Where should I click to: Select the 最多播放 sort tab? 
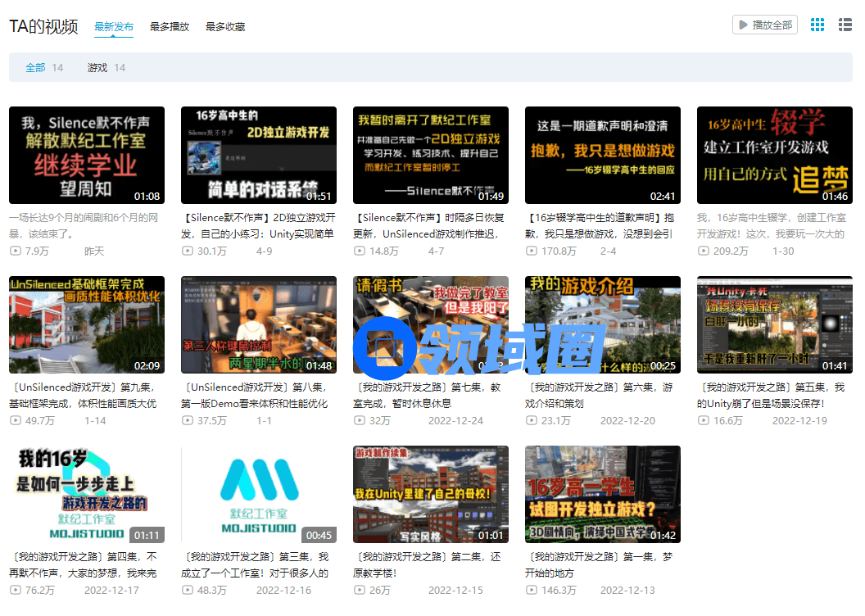coord(170,27)
